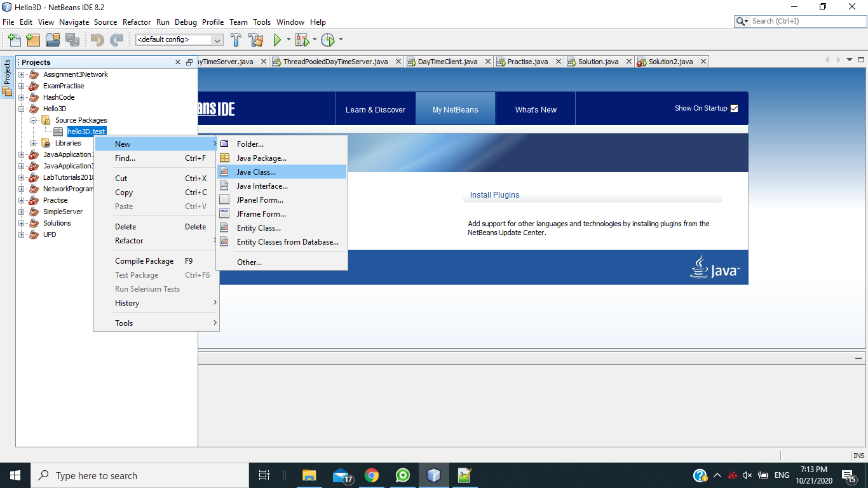Click the Windows Start button
This screenshot has width=868, height=488.
tap(15, 475)
